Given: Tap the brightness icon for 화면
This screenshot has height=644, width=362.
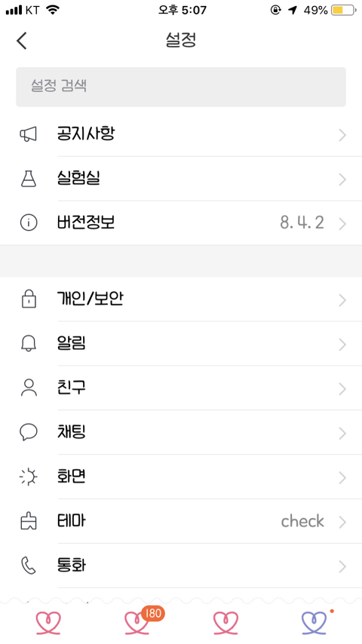Looking at the screenshot, I should (29, 477).
